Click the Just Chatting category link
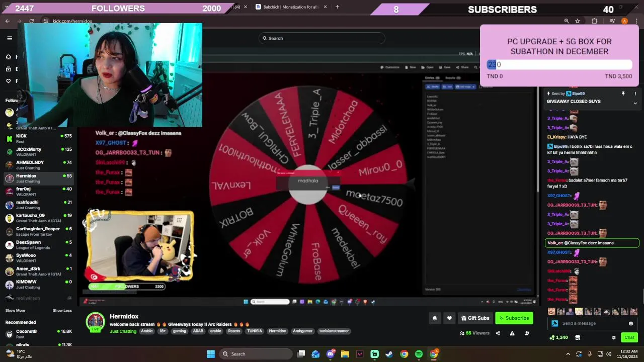 123,331
